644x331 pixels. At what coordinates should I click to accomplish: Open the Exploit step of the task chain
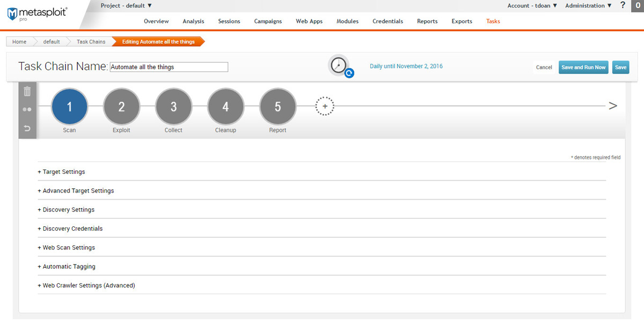pyautogui.click(x=121, y=106)
